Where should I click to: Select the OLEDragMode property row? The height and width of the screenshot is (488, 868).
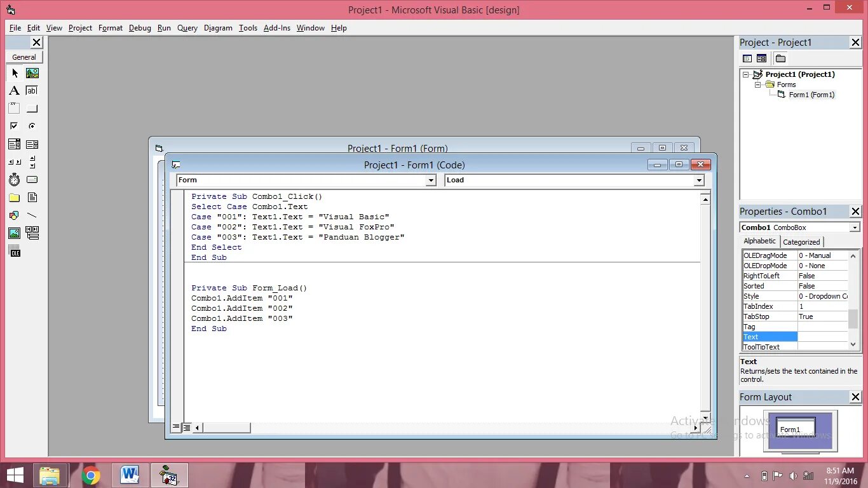795,255
